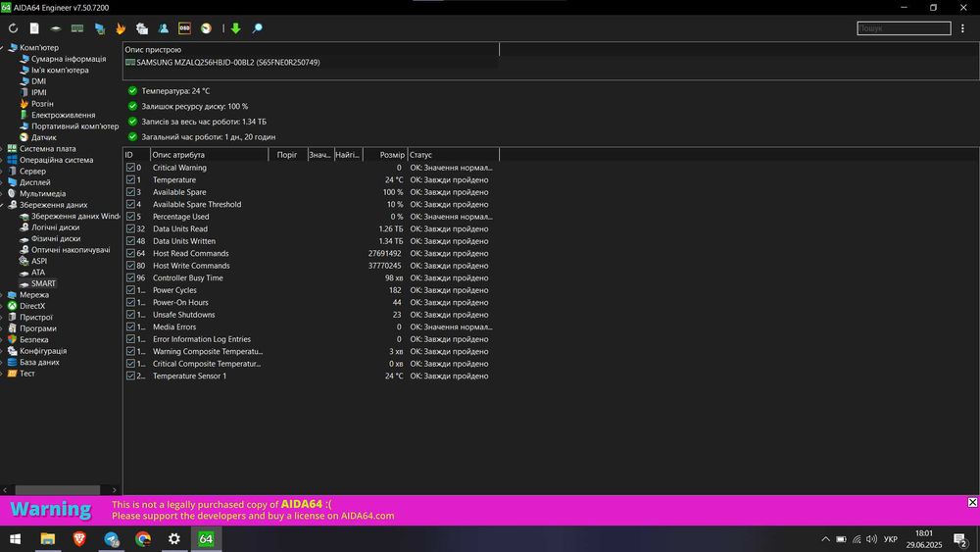
Task: Sort by the Статус column header
Action: coord(453,154)
